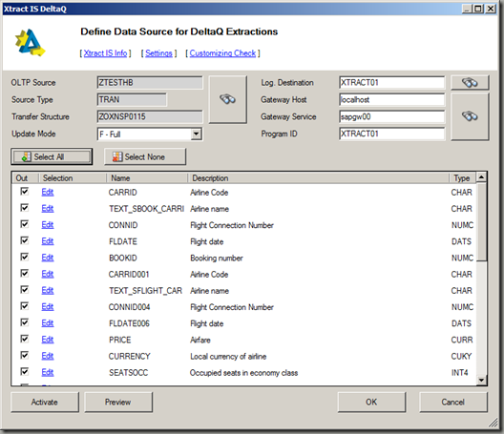The height and width of the screenshot is (434, 504).
Task: Click Edit selection for CURRENCY
Action: [48, 356]
